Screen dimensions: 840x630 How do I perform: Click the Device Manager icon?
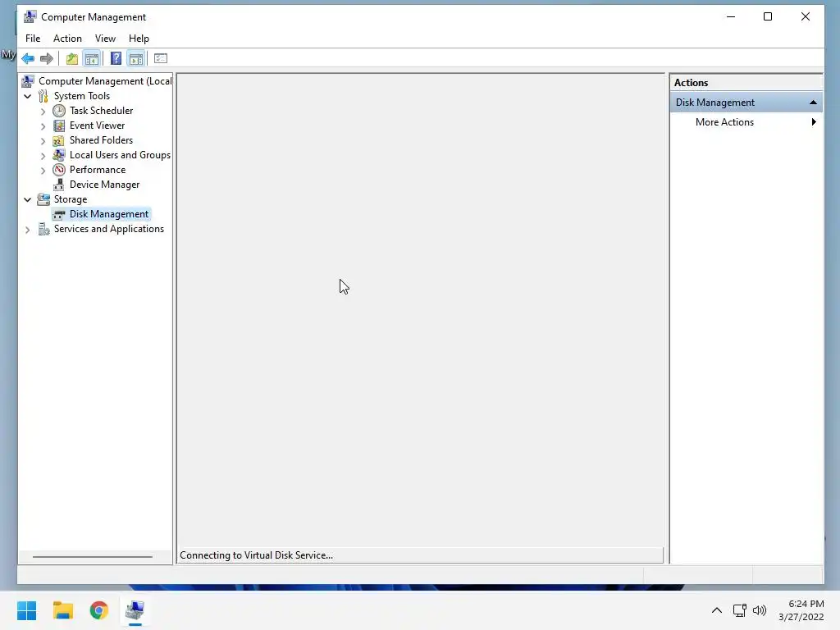point(59,185)
